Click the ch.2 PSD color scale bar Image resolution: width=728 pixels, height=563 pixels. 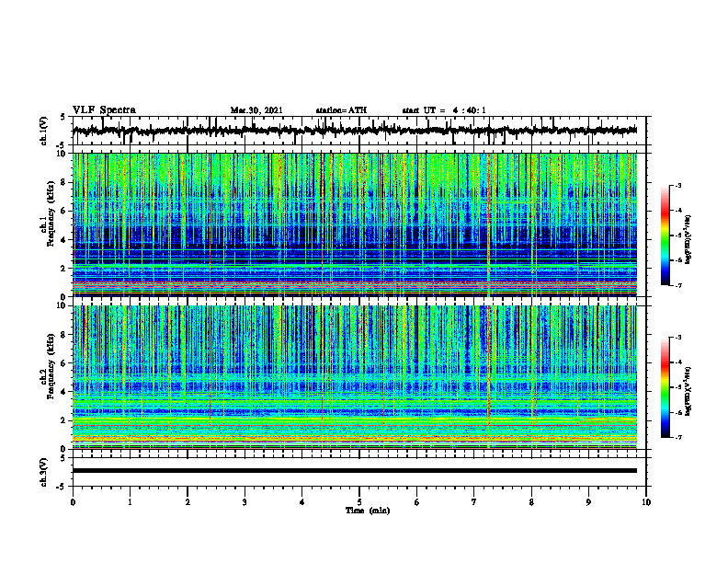click(665, 387)
